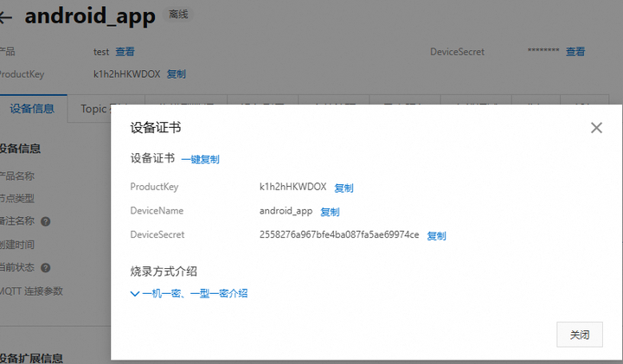This screenshot has height=364, width=623.
Task: Open the 设备信息 tab
Action: 32,108
